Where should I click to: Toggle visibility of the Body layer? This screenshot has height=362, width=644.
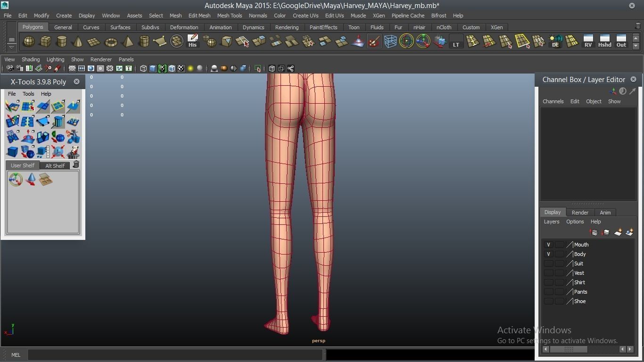click(x=548, y=254)
